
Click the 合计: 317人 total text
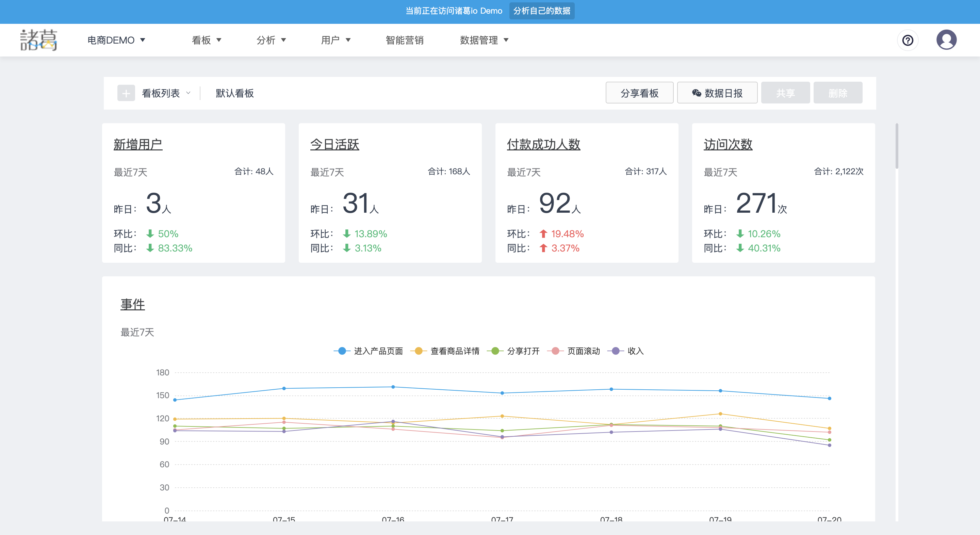point(646,172)
